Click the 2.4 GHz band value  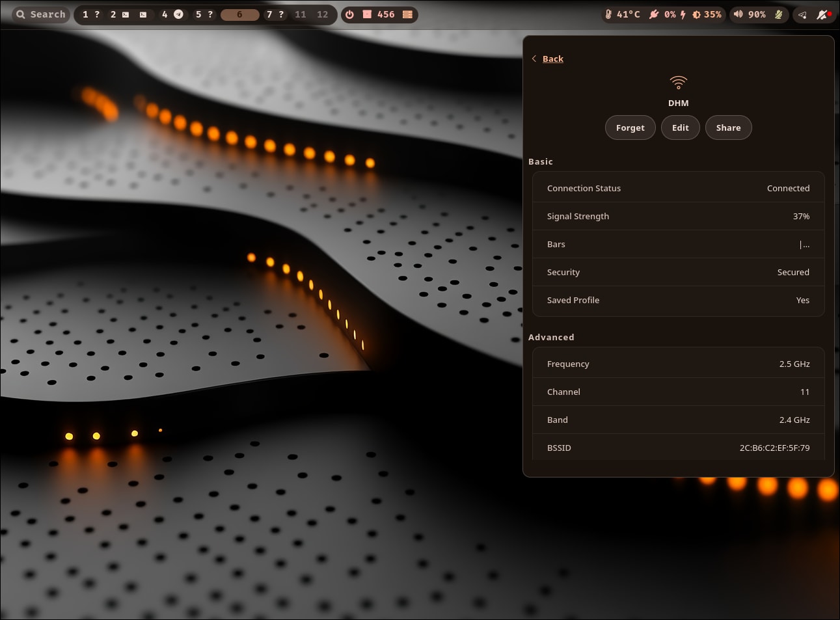(794, 420)
